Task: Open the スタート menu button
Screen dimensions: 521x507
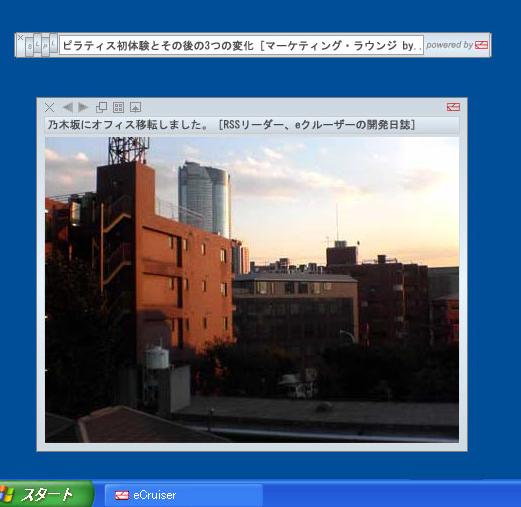Action: pyautogui.click(x=46, y=494)
